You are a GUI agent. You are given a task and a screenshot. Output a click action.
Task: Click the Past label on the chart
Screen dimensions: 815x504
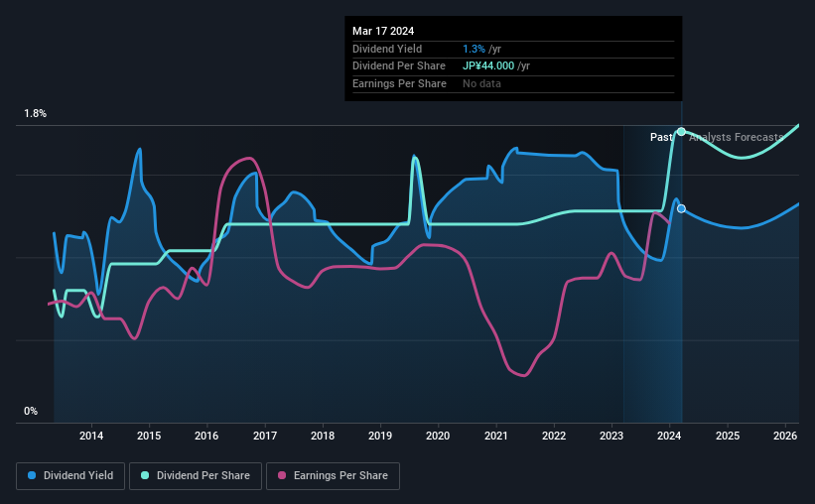[661, 137]
